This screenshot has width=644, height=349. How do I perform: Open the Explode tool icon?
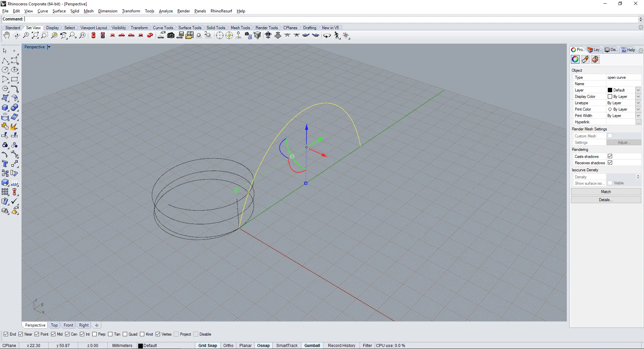click(x=14, y=126)
